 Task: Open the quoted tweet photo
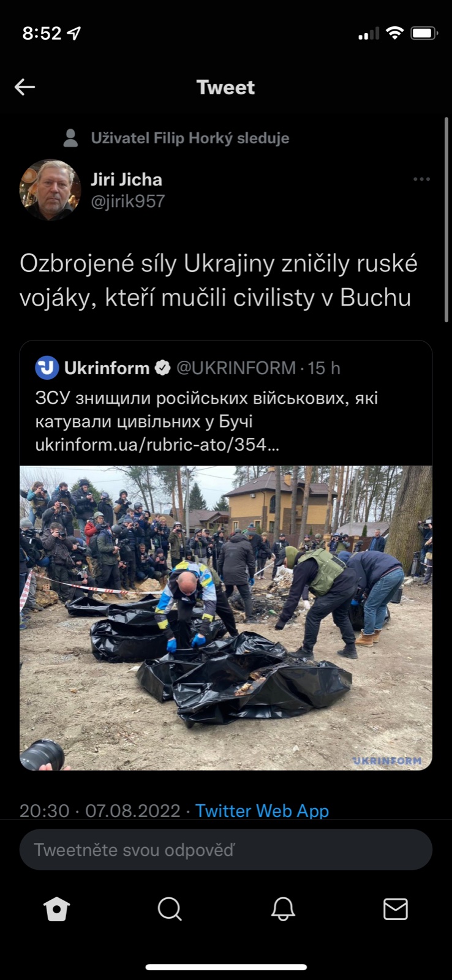(226, 618)
